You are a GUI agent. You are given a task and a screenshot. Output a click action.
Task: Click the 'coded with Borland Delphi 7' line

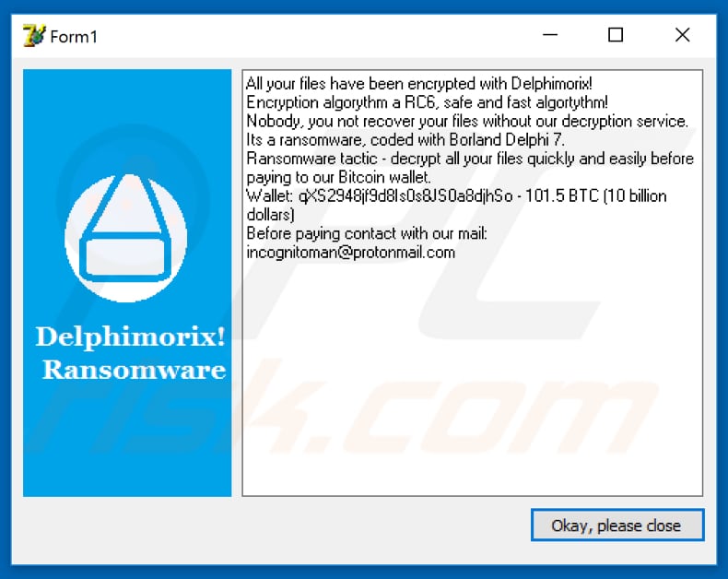coord(405,139)
